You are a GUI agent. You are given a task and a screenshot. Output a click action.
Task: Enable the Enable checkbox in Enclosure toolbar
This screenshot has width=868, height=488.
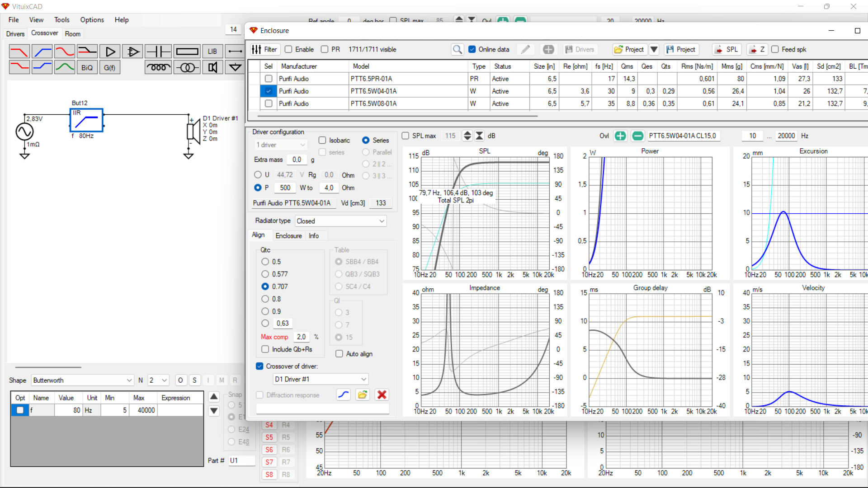(x=288, y=49)
